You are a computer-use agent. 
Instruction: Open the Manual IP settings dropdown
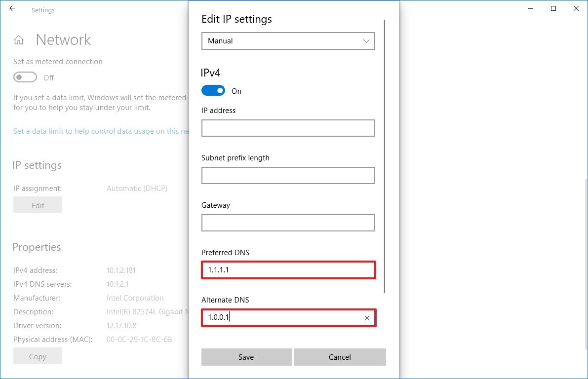pos(288,41)
